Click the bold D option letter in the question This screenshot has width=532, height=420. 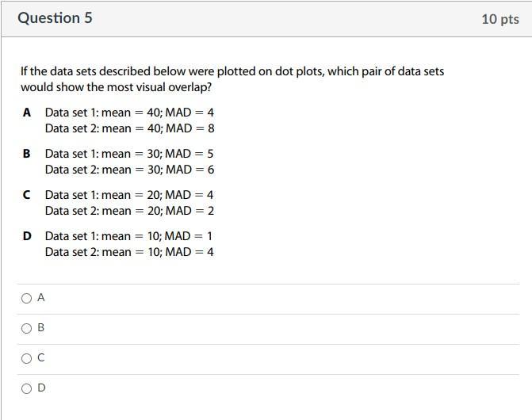27,236
